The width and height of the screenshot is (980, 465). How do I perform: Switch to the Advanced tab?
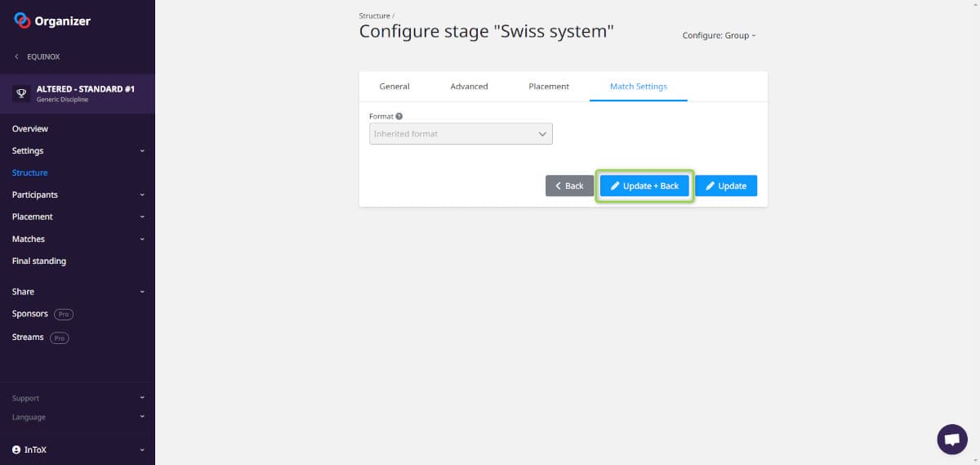tap(469, 87)
